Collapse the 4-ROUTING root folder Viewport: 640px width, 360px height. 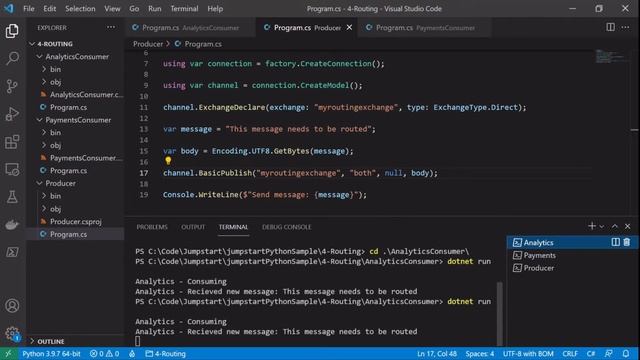(x=76, y=44)
